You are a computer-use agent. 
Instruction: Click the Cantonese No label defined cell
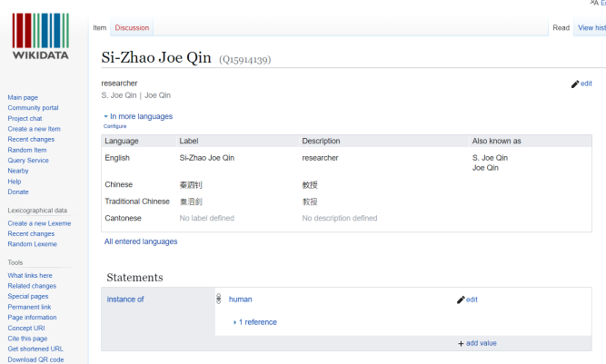click(207, 218)
